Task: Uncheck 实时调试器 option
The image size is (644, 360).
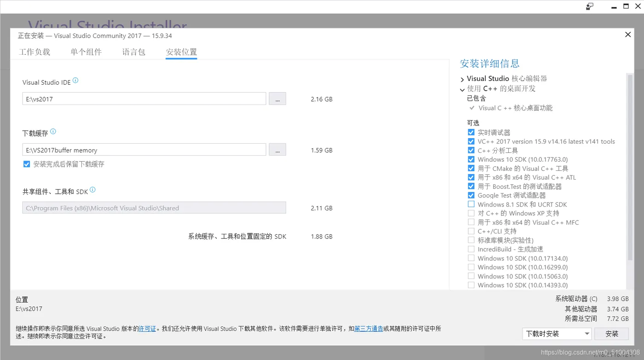Action: pyautogui.click(x=471, y=133)
